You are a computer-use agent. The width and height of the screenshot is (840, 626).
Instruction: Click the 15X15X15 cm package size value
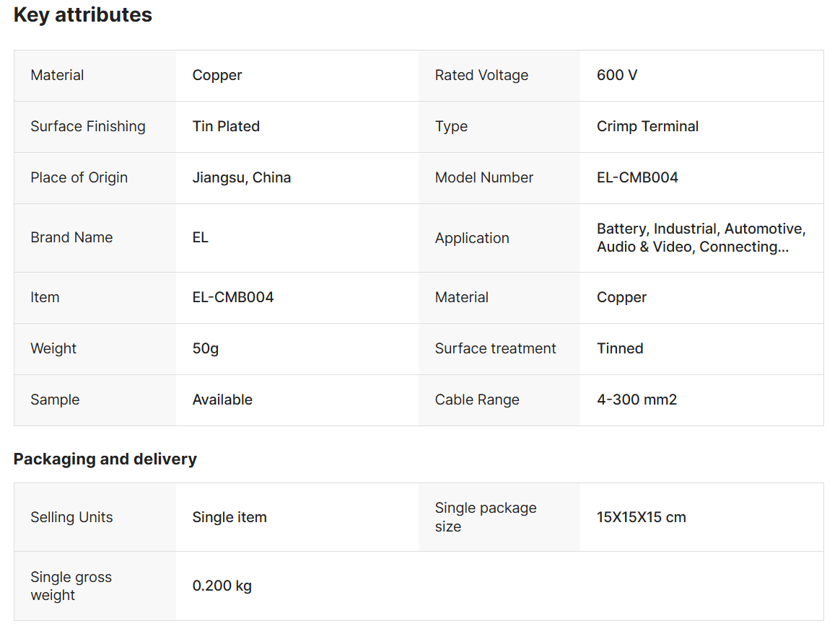641,518
